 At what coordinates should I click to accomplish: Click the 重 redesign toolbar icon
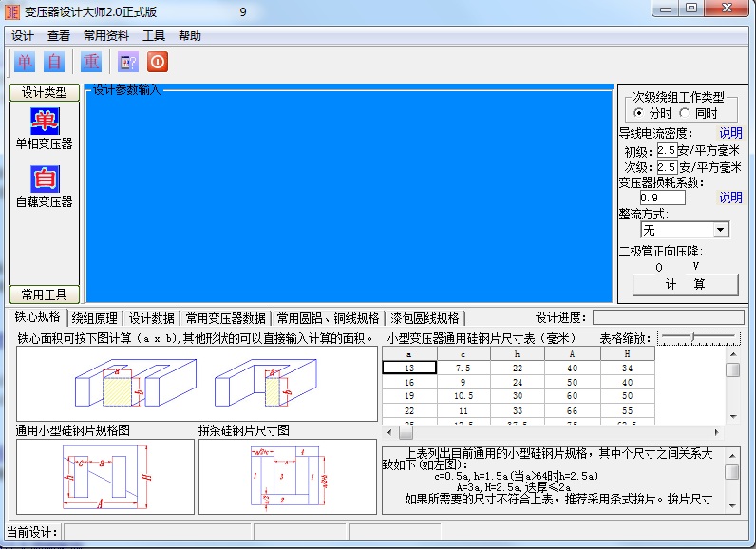91,62
